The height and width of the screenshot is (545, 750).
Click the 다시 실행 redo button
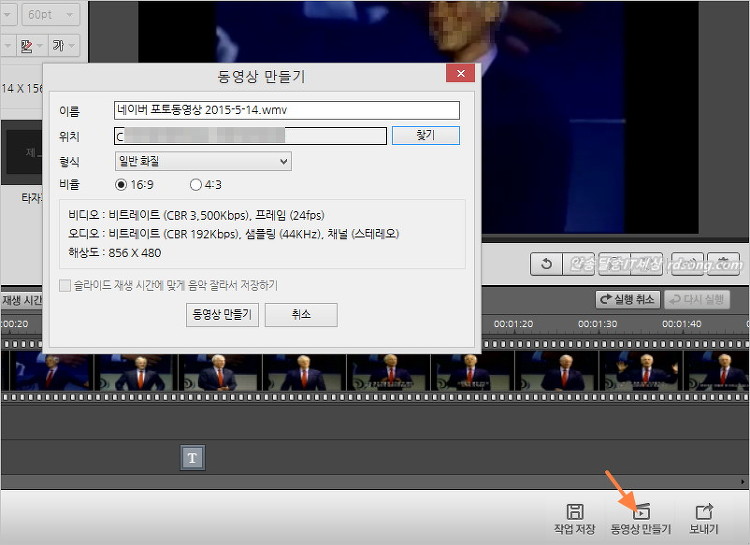[x=697, y=300]
